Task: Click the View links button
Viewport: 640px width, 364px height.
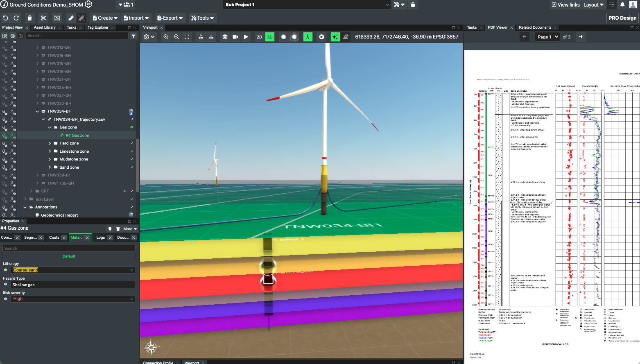Action: 565,5
